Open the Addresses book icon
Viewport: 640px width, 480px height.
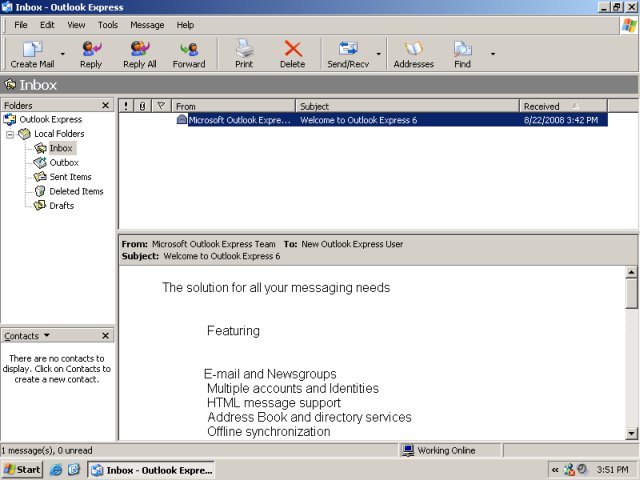click(413, 54)
